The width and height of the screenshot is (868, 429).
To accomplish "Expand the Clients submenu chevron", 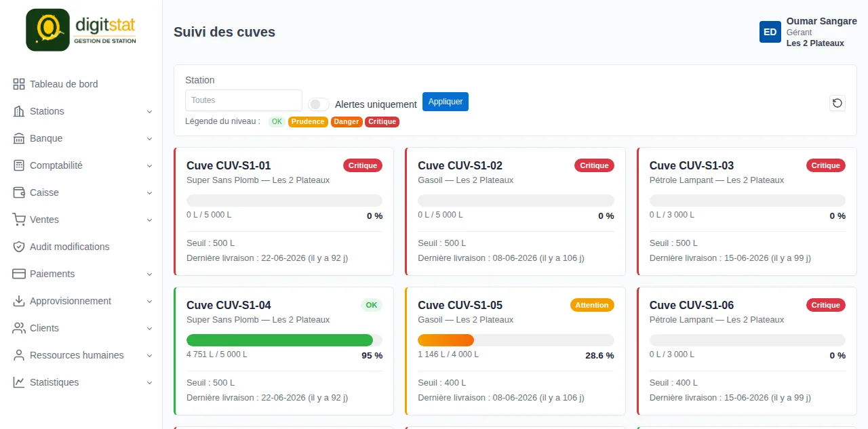I will pos(149,329).
